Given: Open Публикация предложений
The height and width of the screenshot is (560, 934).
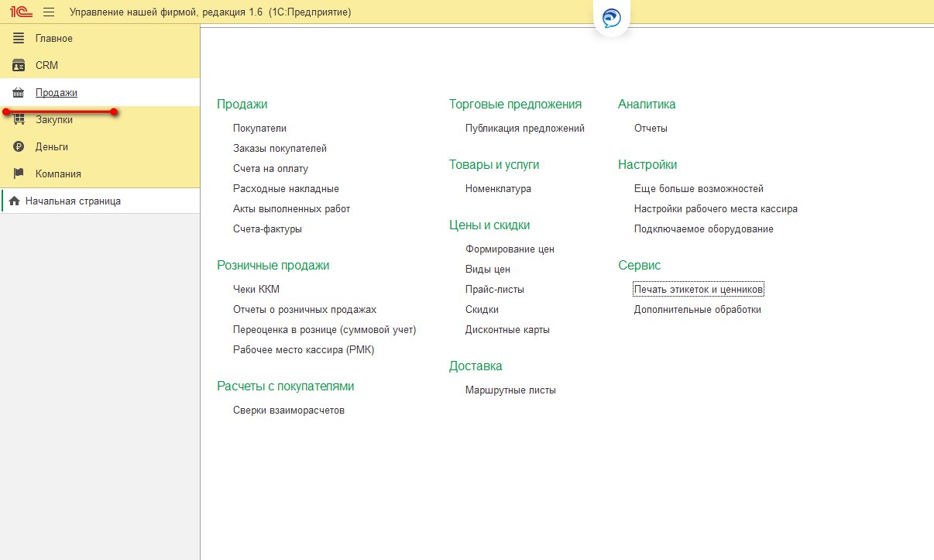Looking at the screenshot, I should [x=525, y=129].
